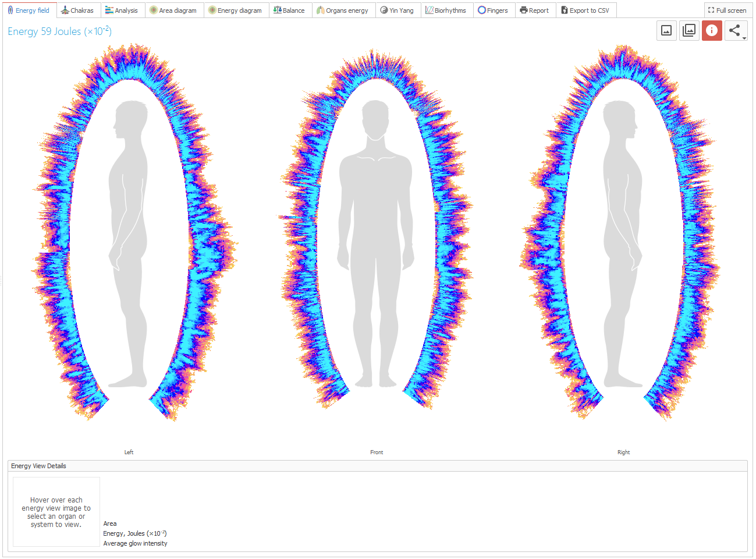Click the 'Hover over each energy view' hint box
Image resolution: width=756 pixels, height=559 pixels.
click(x=56, y=512)
